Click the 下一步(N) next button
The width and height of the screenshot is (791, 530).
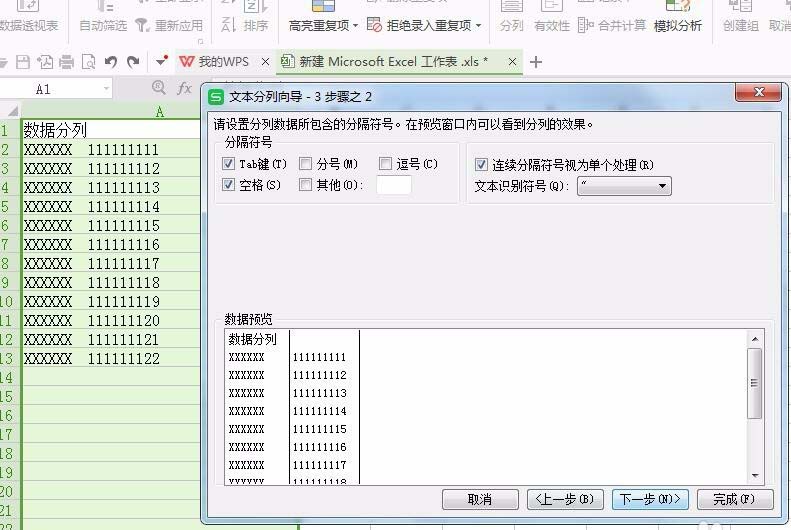650,499
